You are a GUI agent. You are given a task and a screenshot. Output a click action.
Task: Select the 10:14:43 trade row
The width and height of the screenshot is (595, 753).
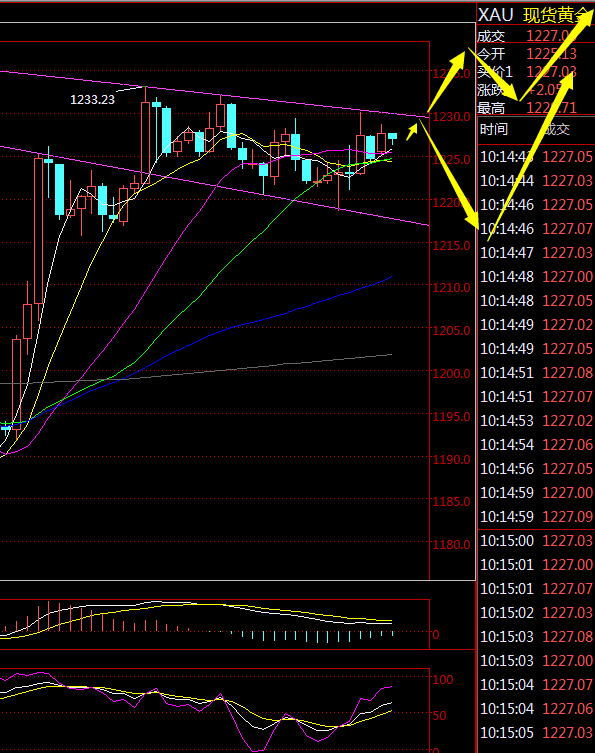tap(536, 157)
